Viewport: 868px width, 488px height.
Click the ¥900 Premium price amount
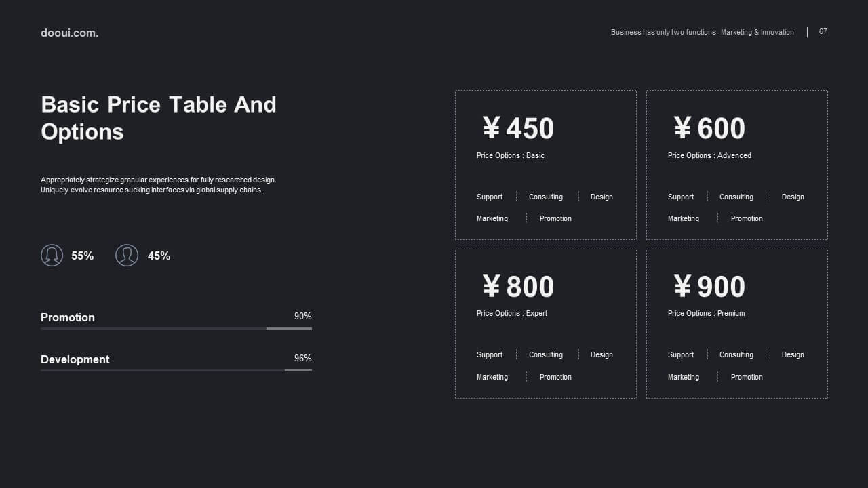709,287
